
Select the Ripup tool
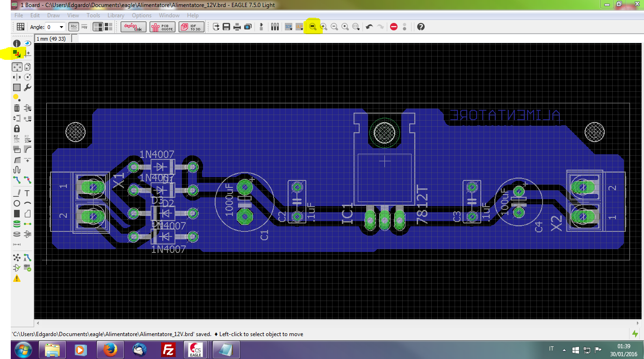coord(28,180)
